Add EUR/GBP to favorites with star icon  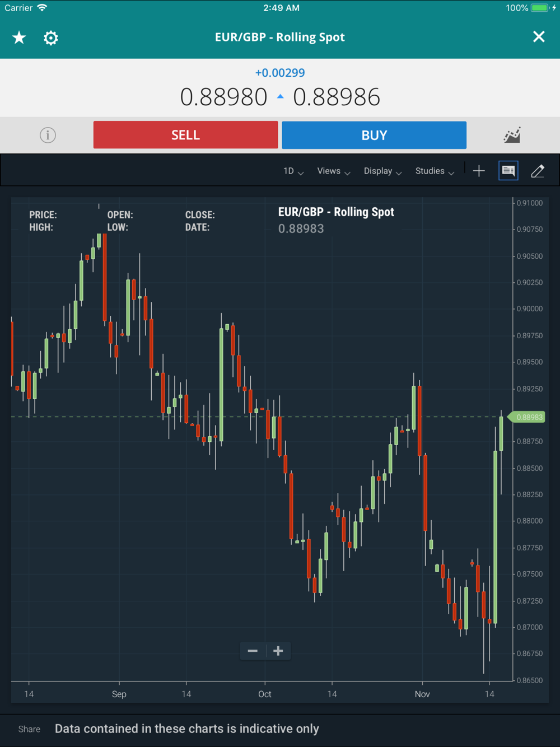[x=19, y=38]
